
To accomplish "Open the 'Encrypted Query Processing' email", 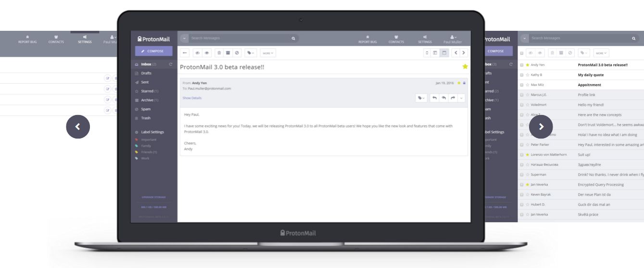I will [601, 184].
